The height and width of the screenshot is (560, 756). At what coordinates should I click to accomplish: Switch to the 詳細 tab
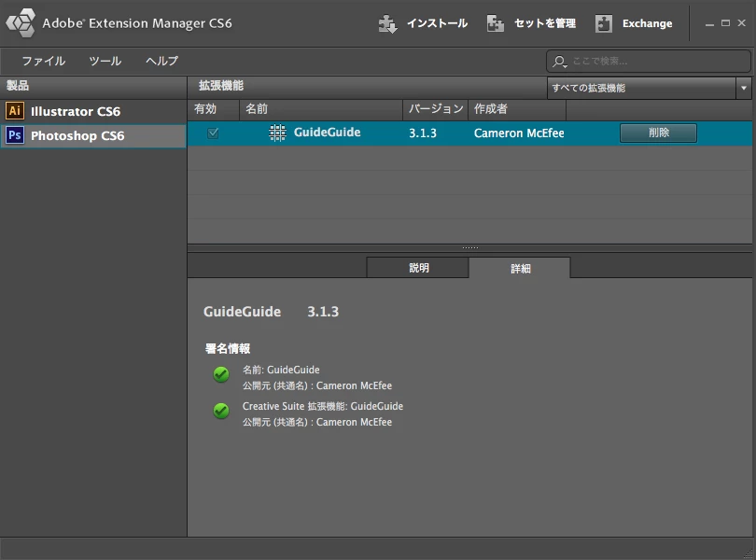pos(520,268)
